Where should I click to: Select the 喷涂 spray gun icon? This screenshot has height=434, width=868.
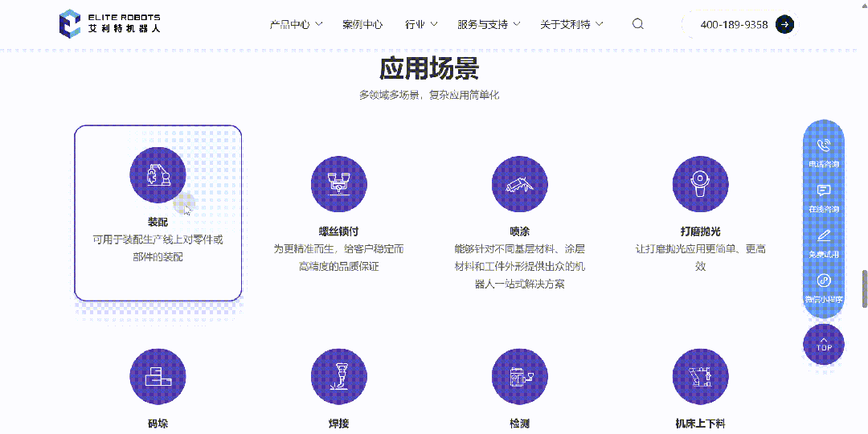(x=520, y=183)
